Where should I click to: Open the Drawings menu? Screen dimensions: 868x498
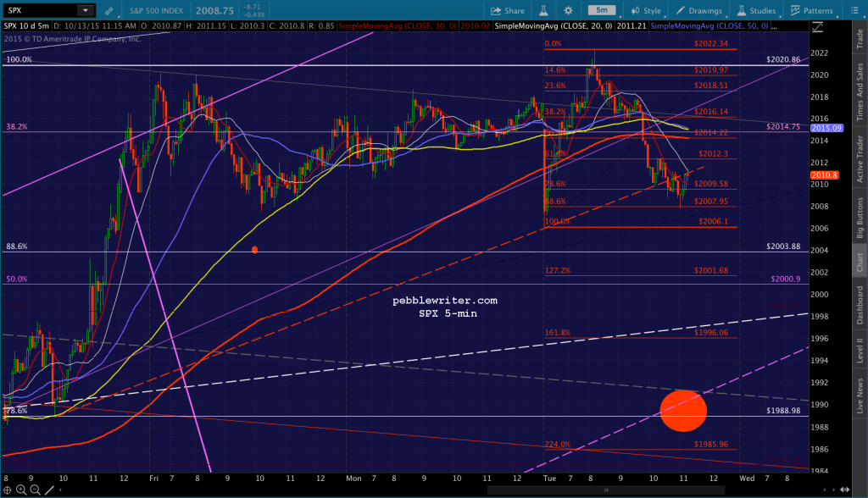point(698,10)
